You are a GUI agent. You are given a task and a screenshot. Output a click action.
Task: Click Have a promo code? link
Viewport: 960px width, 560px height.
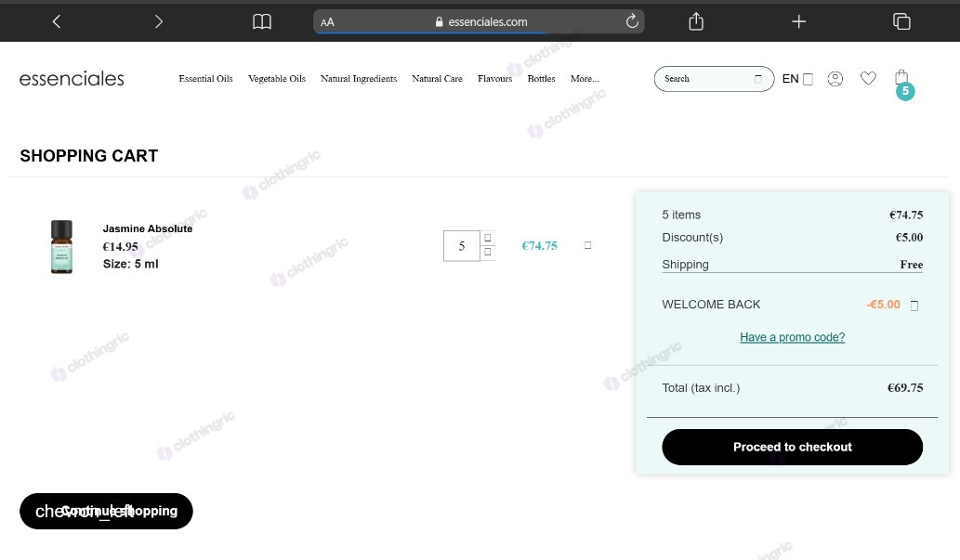tap(792, 337)
